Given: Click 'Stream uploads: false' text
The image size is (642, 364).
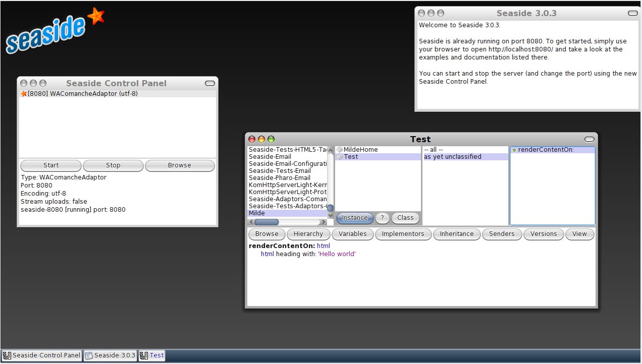Looking at the screenshot, I should 54,202.
